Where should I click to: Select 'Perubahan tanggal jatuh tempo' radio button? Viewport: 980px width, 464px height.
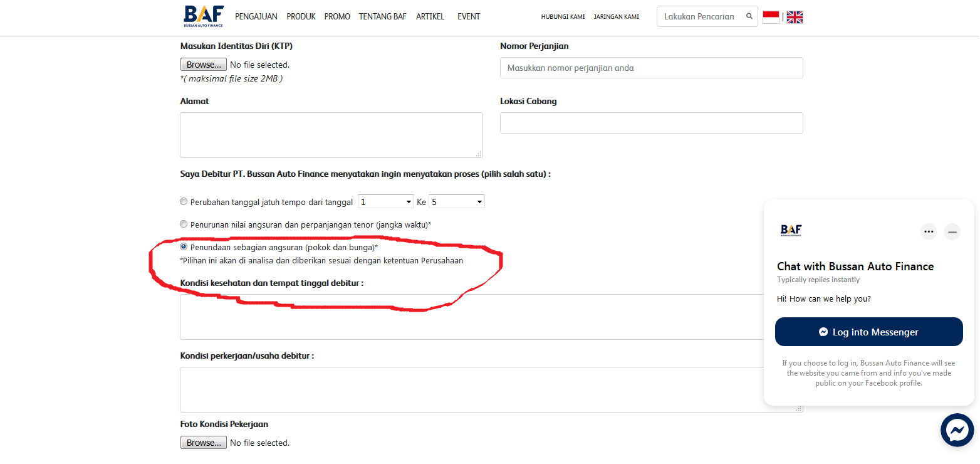[184, 201]
